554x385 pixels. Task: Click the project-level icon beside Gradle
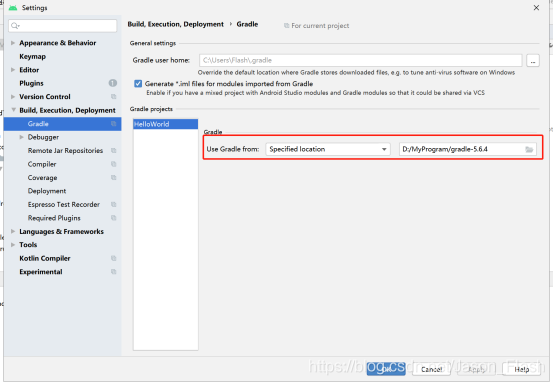click(x=113, y=124)
